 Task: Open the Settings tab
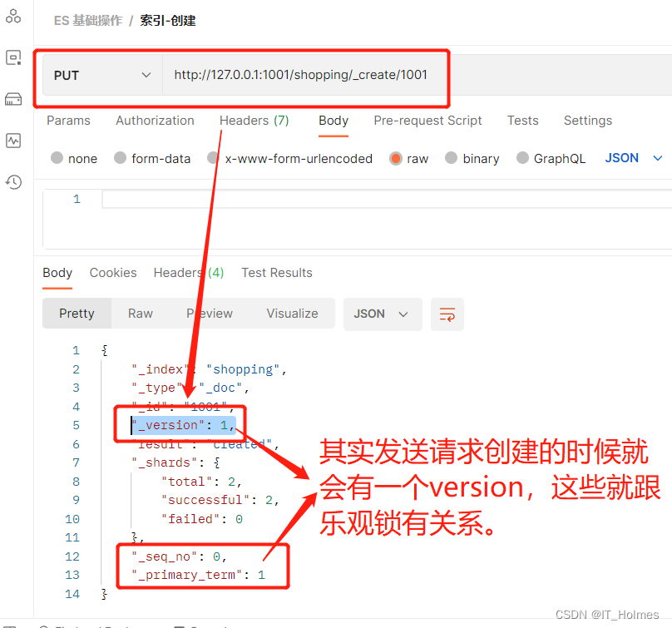pyautogui.click(x=588, y=121)
